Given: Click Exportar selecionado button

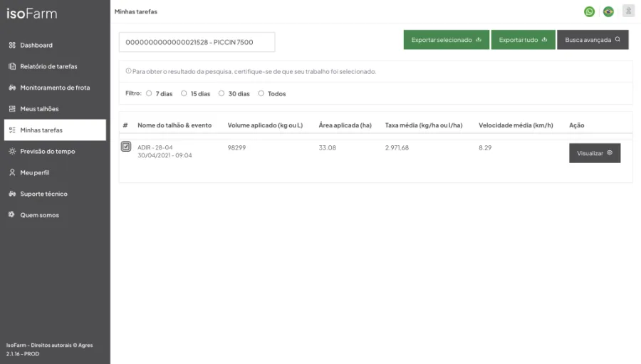Looking at the screenshot, I should coord(447,40).
